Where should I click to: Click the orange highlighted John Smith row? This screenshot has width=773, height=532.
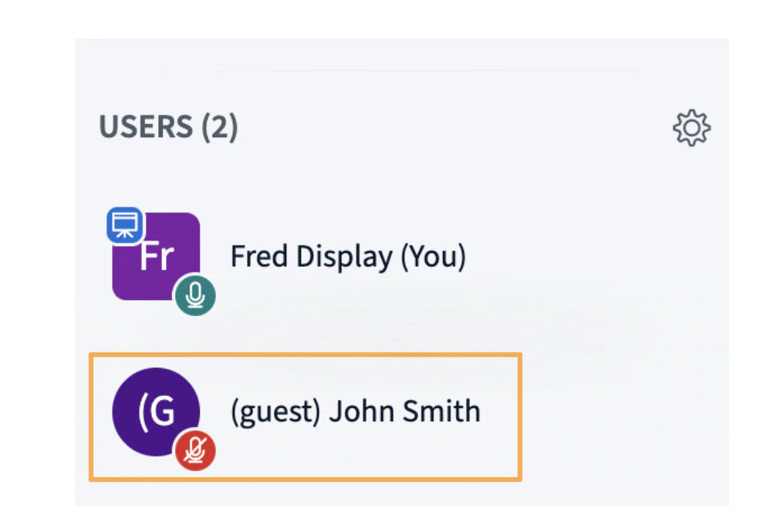point(305,416)
